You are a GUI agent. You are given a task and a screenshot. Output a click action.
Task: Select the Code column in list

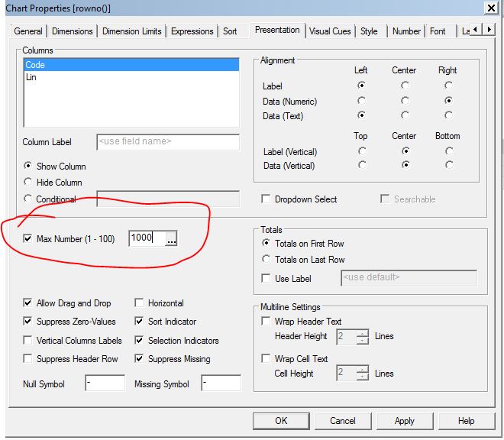coord(131,65)
